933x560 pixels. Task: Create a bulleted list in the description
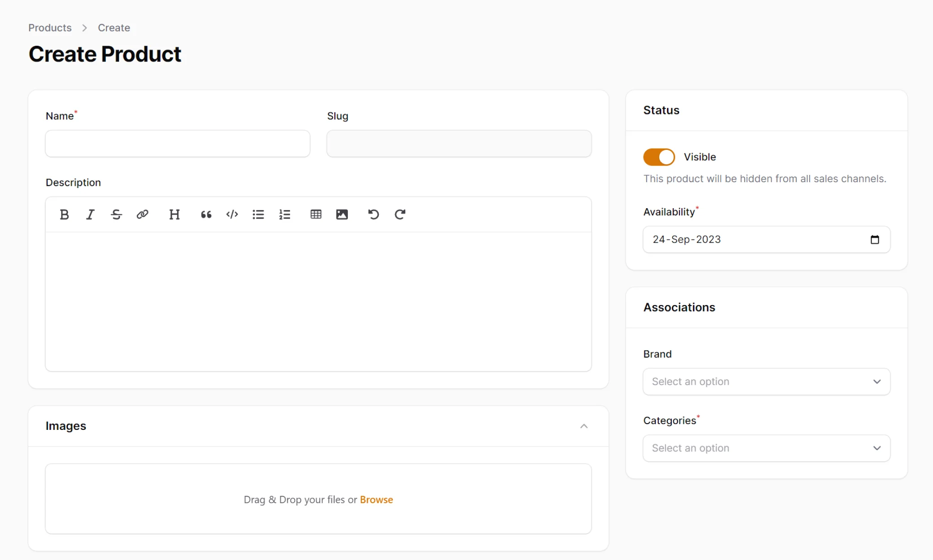coord(258,214)
